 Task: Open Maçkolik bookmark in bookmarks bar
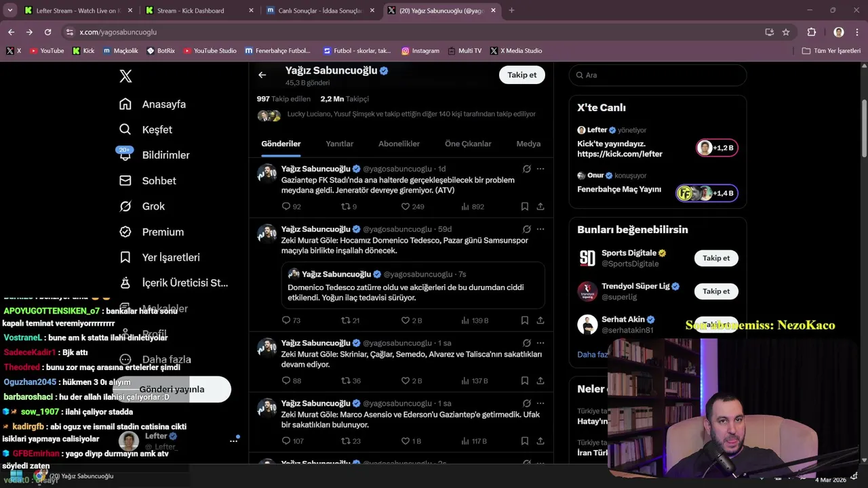(121, 51)
